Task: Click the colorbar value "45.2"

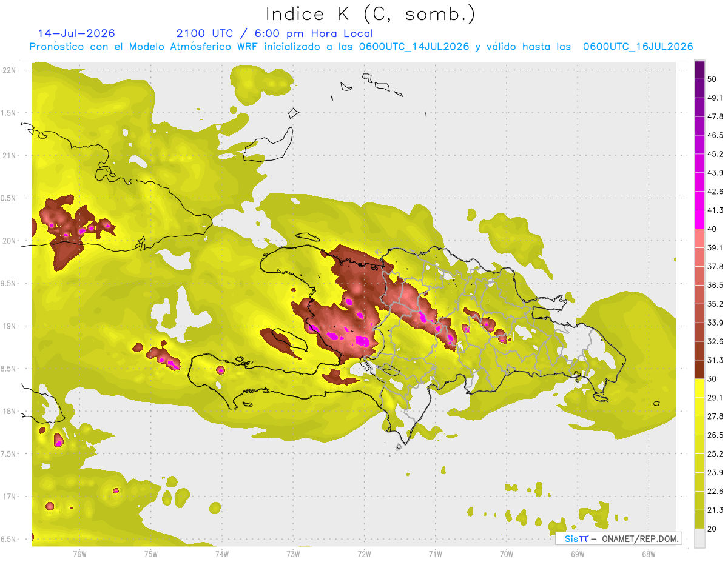Action: pyautogui.click(x=715, y=154)
